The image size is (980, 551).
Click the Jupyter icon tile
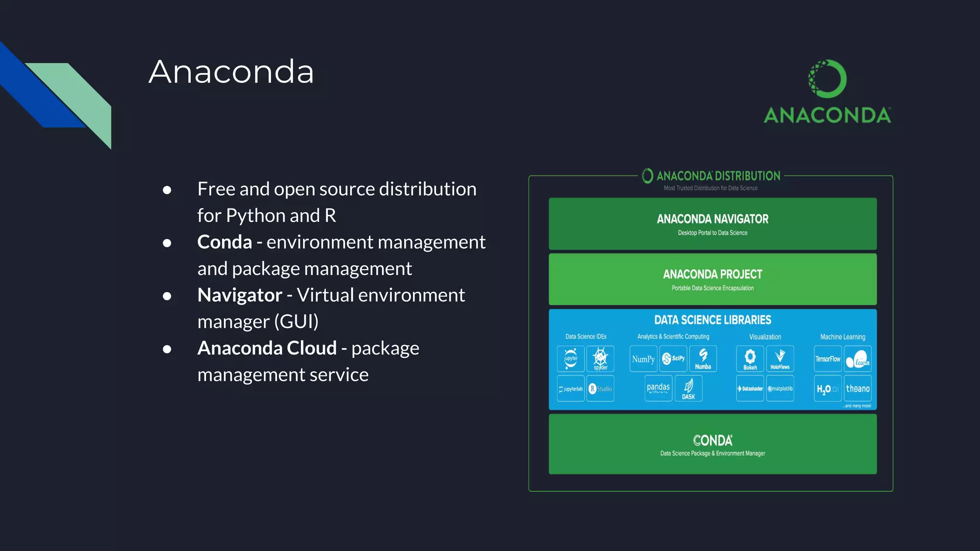[x=571, y=359]
